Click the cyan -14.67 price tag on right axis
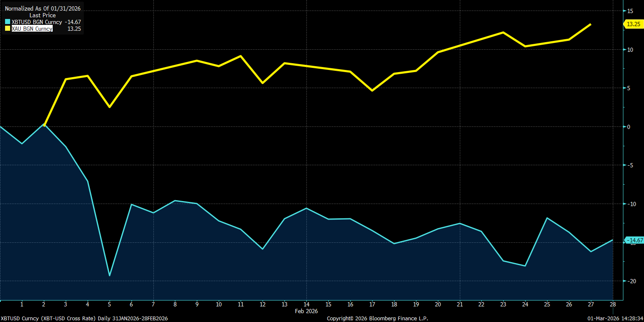This screenshot has height=322, width=644. (x=634, y=240)
